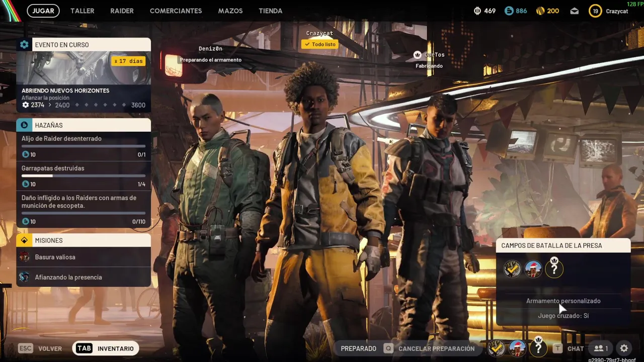Viewport: 644px width, 362px height.
Task: Click the CarTos player name
Action: [434, 55]
